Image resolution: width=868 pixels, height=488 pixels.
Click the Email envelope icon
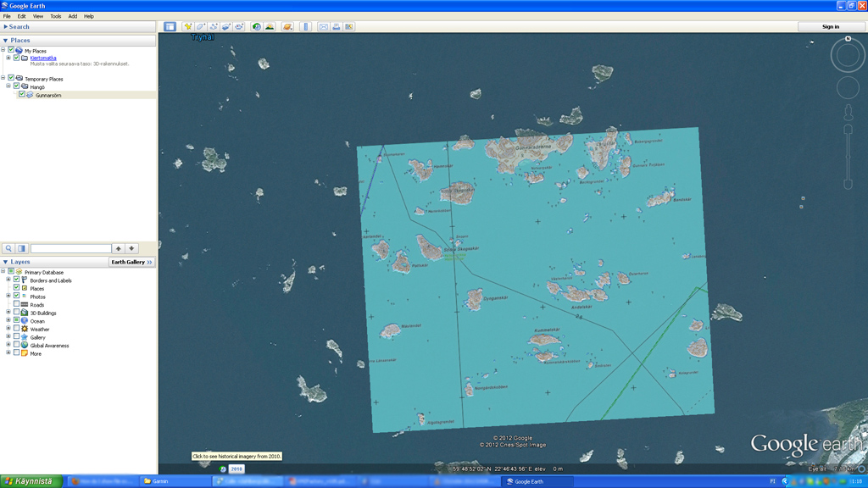pyautogui.click(x=323, y=26)
